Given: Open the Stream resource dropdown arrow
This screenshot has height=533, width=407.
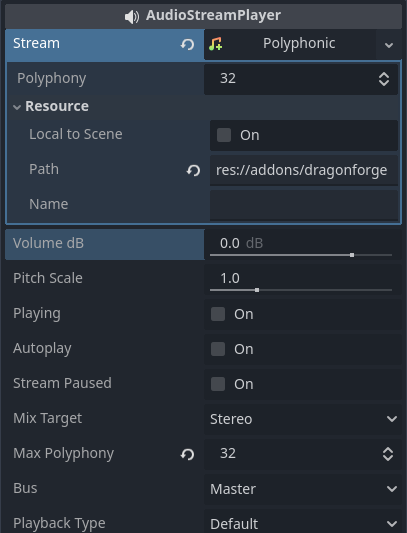Looking at the screenshot, I should coord(389,45).
